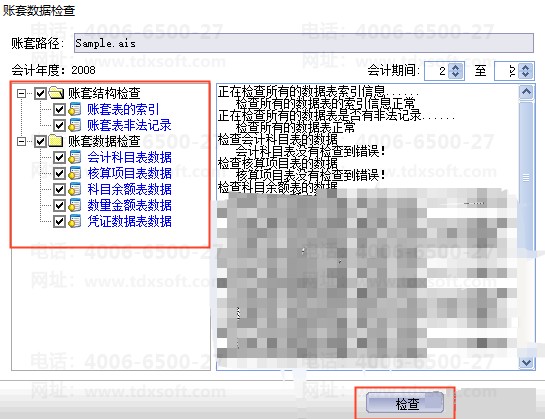The width and height of the screenshot is (545, 419).
Task: Uncheck the 账套结构检查 parent checkbox
Action: 41,93
